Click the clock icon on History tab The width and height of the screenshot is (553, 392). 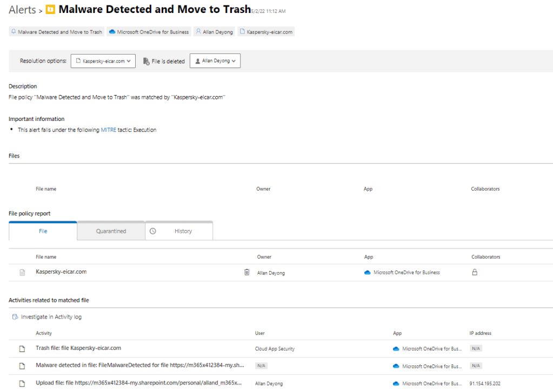pyautogui.click(x=153, y=231)
